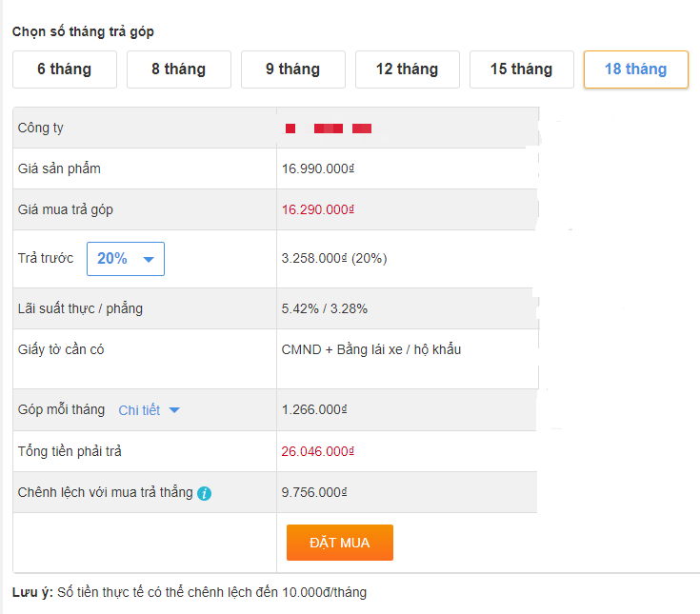The height and width of the screenshot is (614, 700).
Task: Click the product price 16.990.000đ
Action: [x=318, y=169]
